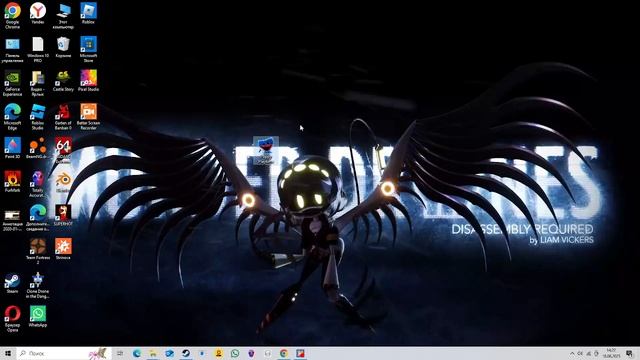Launch the Roblox Studio shortcut
This screenshot has height=360, width=640.
[x=38, y=117]
